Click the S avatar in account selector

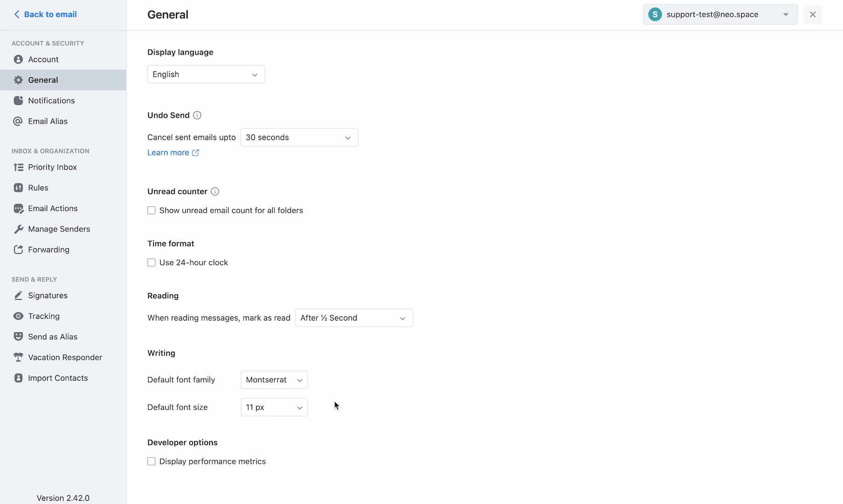[655, 14]
